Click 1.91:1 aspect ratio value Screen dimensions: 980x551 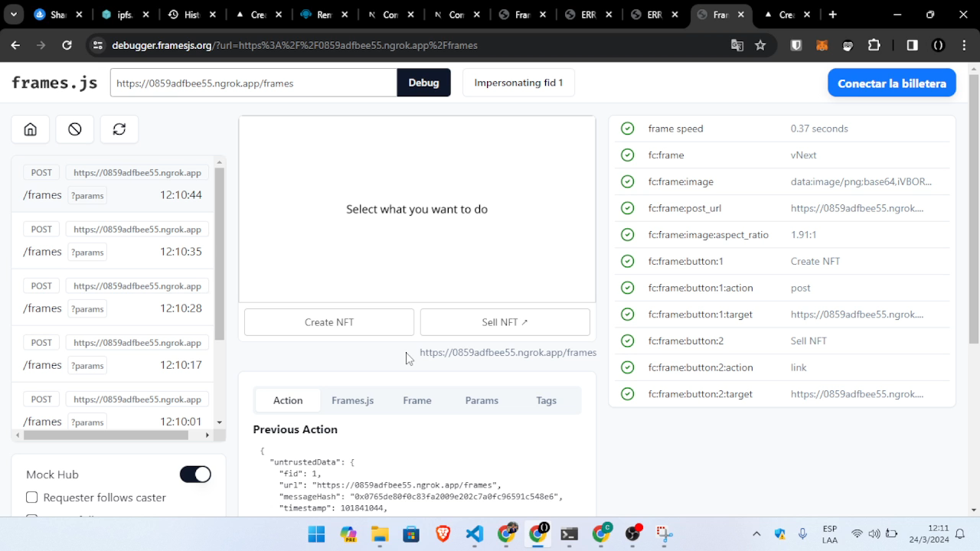point(804,235)
